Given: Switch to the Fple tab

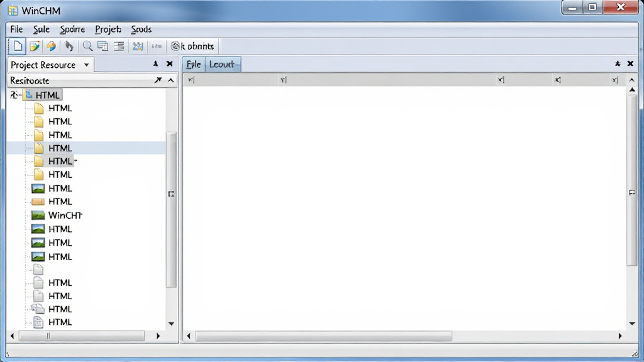Looking at the screenshot, I should click(194, 65).
